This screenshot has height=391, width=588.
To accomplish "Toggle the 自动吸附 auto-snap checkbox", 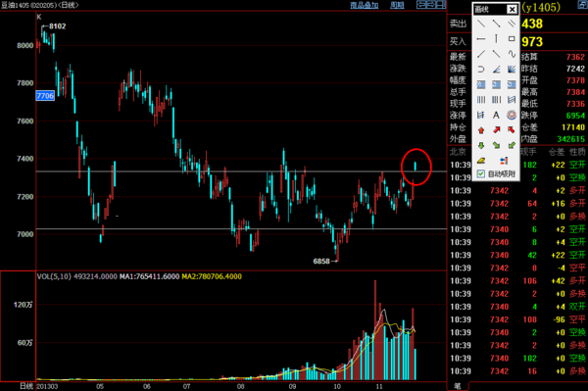I will pyautogui.click(x=480, y=174).
